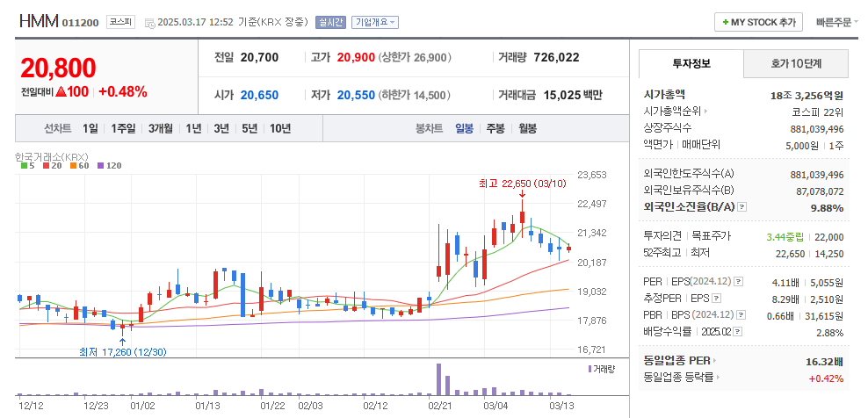This screenshot has height=418, width=868.
Task: Select the 3년 line chart period
Action: pos(221,129)
